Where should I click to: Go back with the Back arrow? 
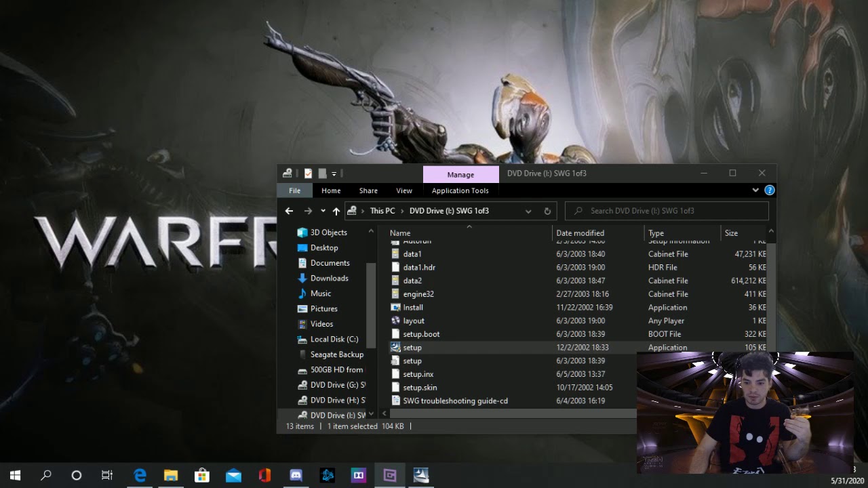(x=289, y=211)
